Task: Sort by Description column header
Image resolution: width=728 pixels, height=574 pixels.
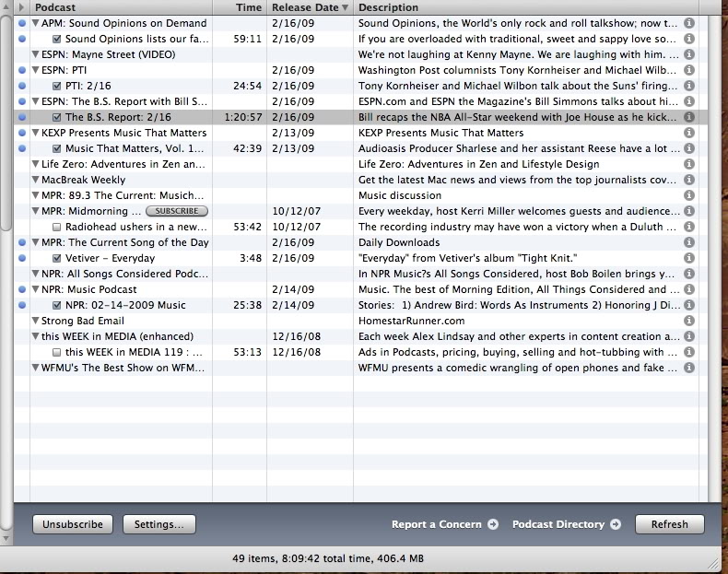Action: tap(526, 7)
